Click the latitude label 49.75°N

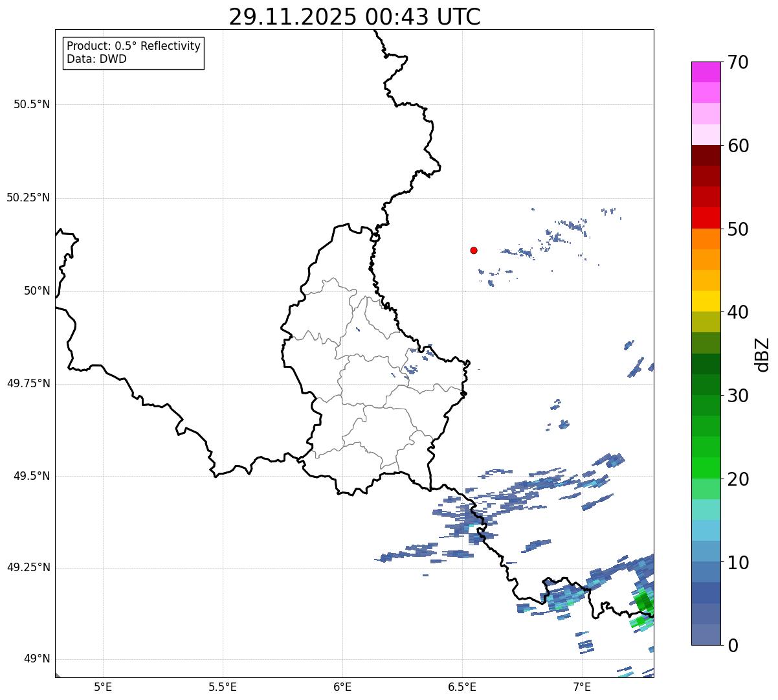tap(28, 383)
